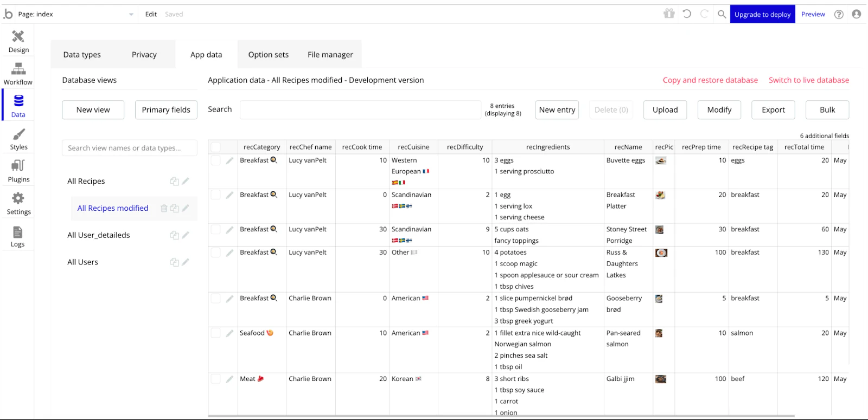Click the New entry button
The width and height of the screenshot is (868, 420).
coord(557,110)
